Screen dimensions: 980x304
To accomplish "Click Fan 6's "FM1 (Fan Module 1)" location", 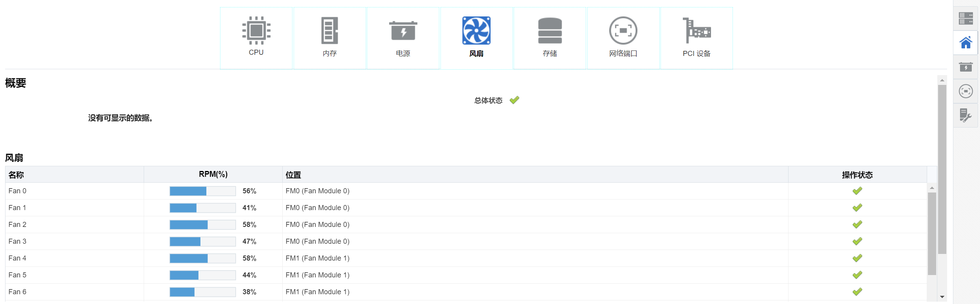I will click(318, 292).
